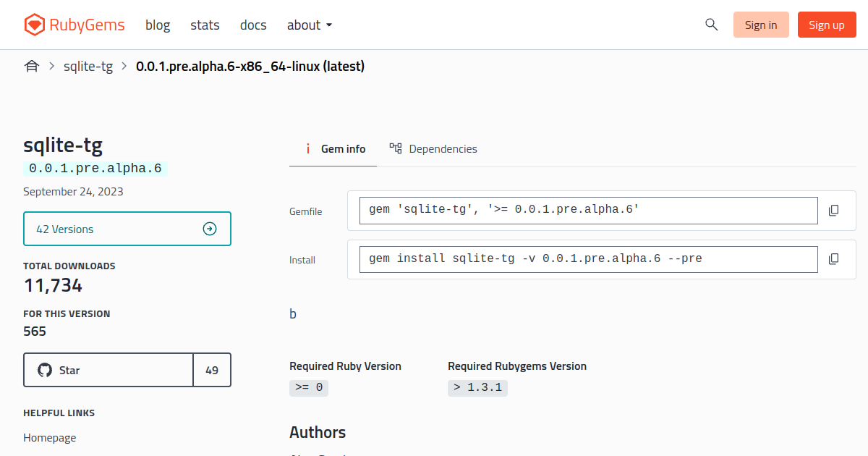Go to the stats page

(205, 25)
